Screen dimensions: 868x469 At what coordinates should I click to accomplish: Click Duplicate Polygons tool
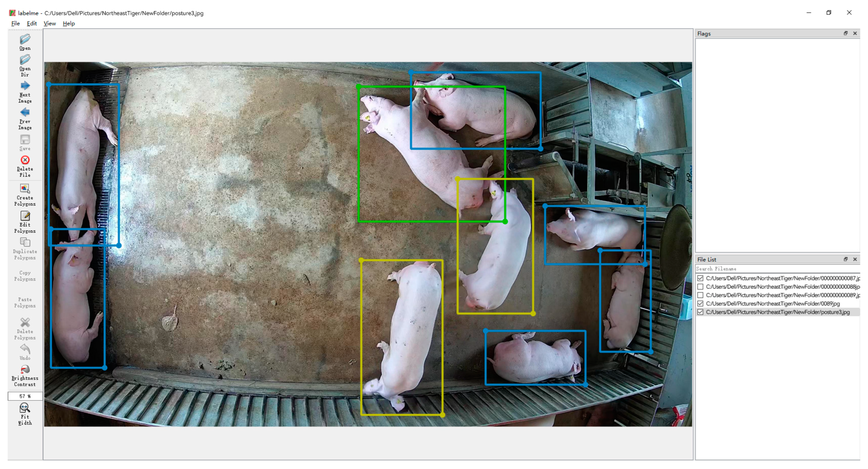[25, 249]
